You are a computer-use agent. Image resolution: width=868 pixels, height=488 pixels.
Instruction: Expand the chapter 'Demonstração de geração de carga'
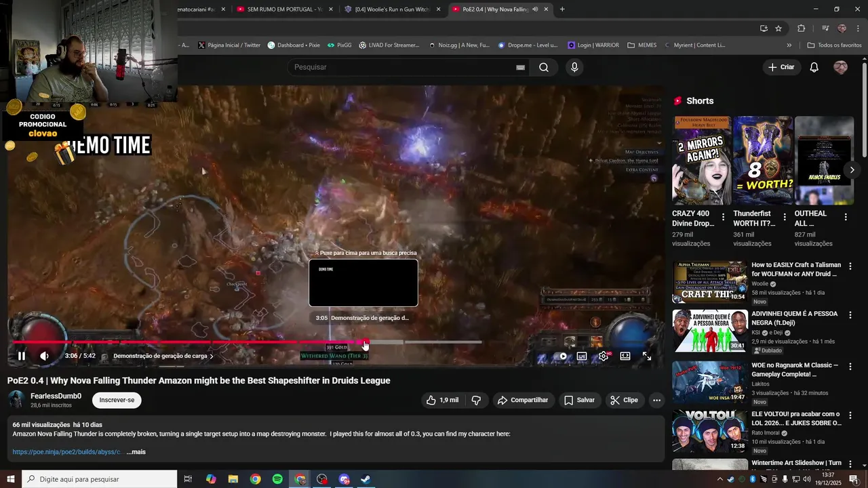pos(163,356)
